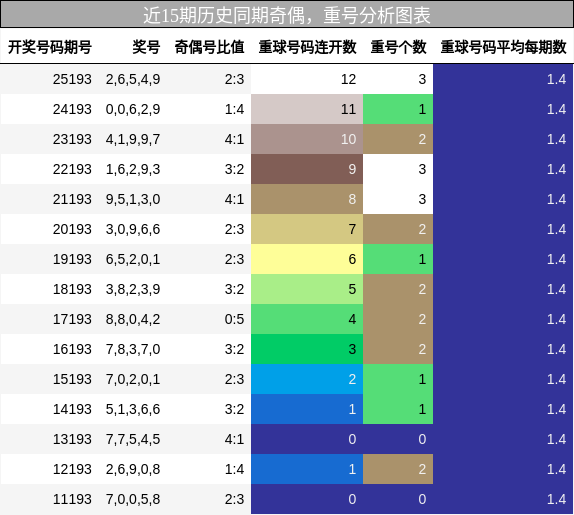This screenshot has height=515, width=574.
Task: Click winning numbers 7,0,2,0,1
Action: [133, 379]
